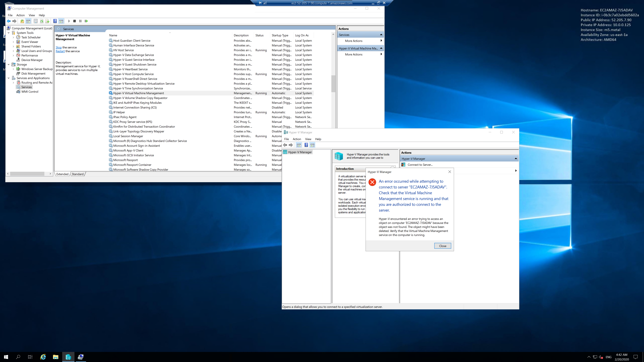Viewport: 644px width, 362px height.
Task: Click the Refresh toolbar icon in Computer Management
Action: click(x=41, y=21)
